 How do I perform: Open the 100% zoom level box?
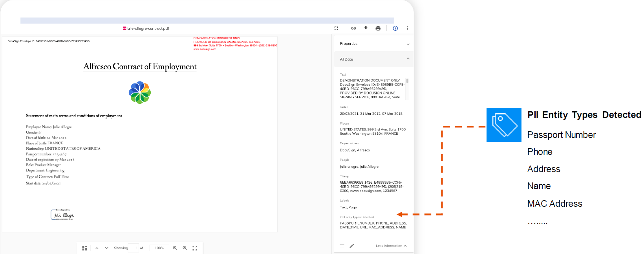coord(159,248)
